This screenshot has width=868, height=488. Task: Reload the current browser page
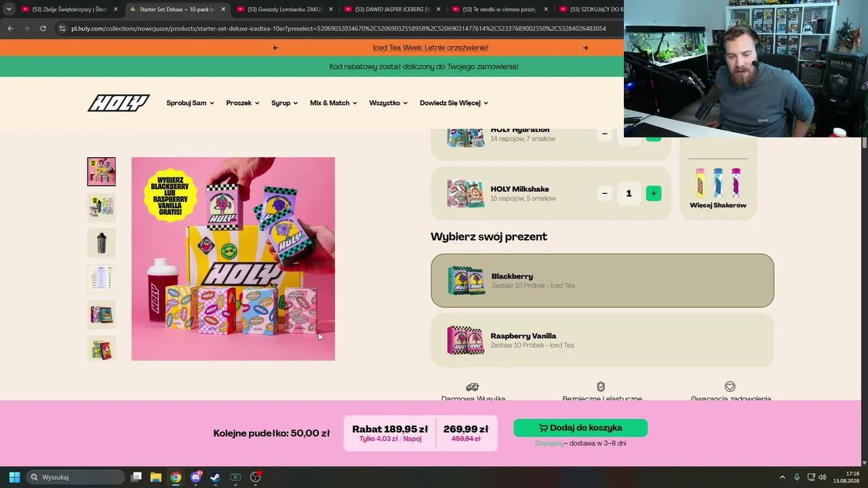pyautogui.click(x=43, y=28)
